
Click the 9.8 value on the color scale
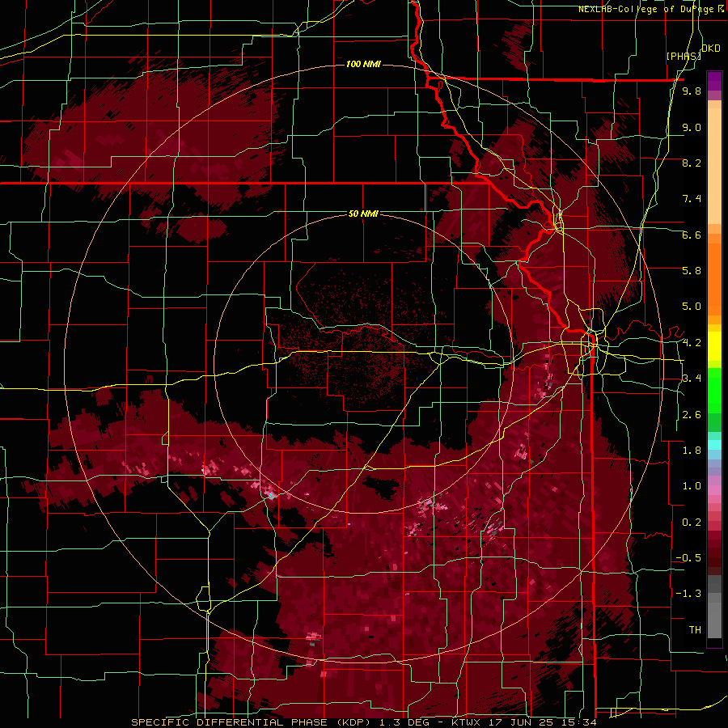click(x=692, y=91)
